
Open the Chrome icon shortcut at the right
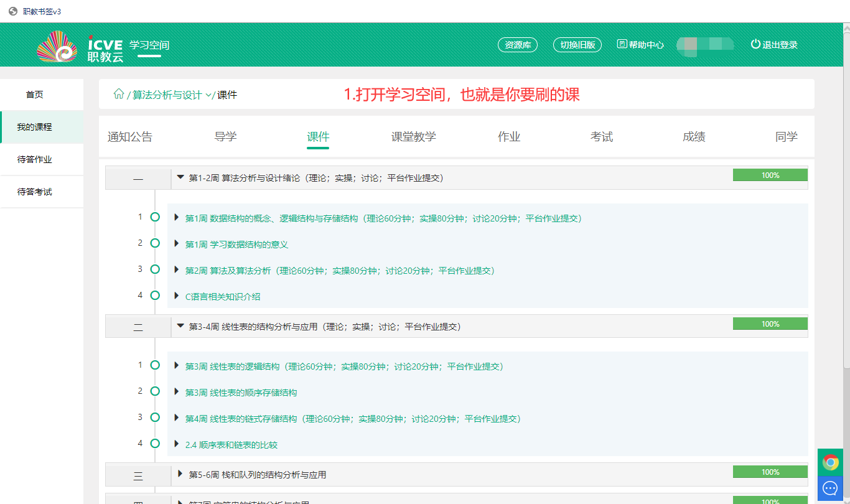pyautogui.click(x=830, y=462)
